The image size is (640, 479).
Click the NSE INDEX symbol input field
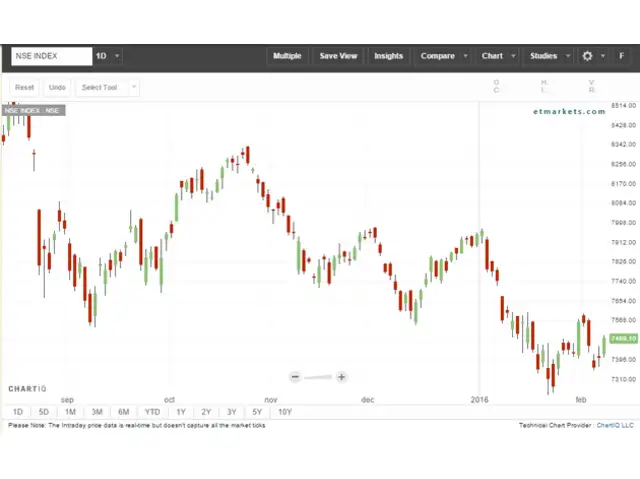(x=50, y=56)
